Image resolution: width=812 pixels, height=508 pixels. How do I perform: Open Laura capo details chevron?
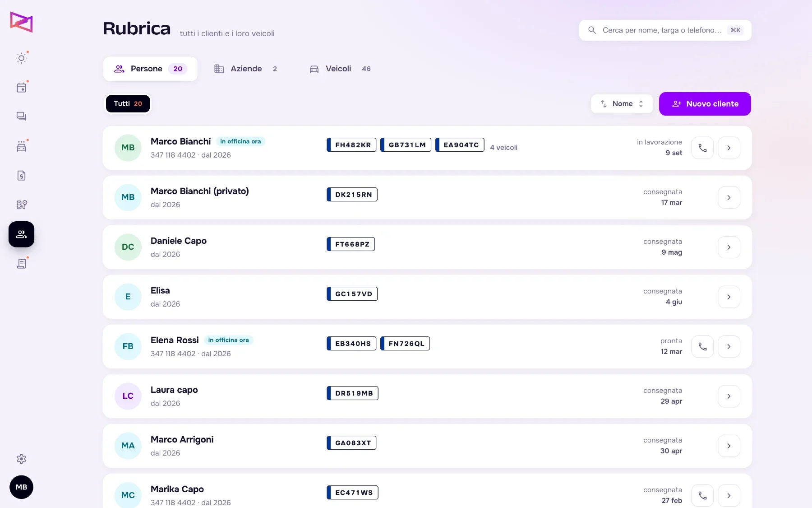729,396
